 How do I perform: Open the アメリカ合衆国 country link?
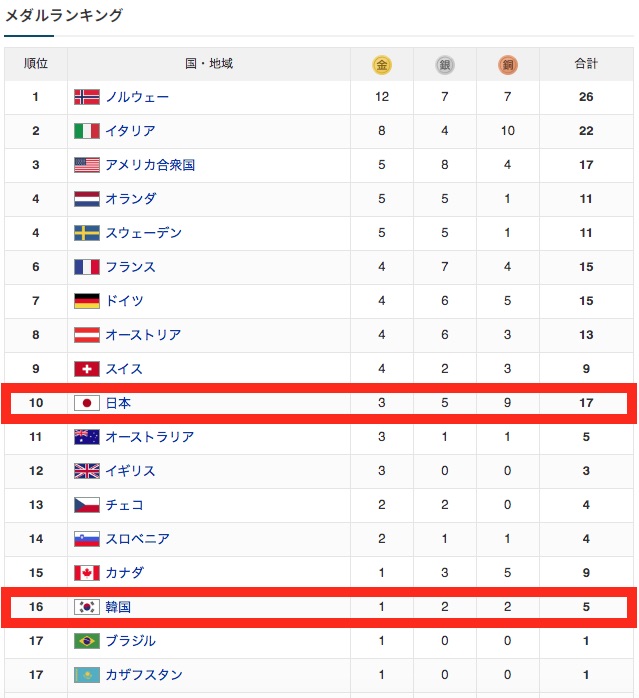point(150,165)
